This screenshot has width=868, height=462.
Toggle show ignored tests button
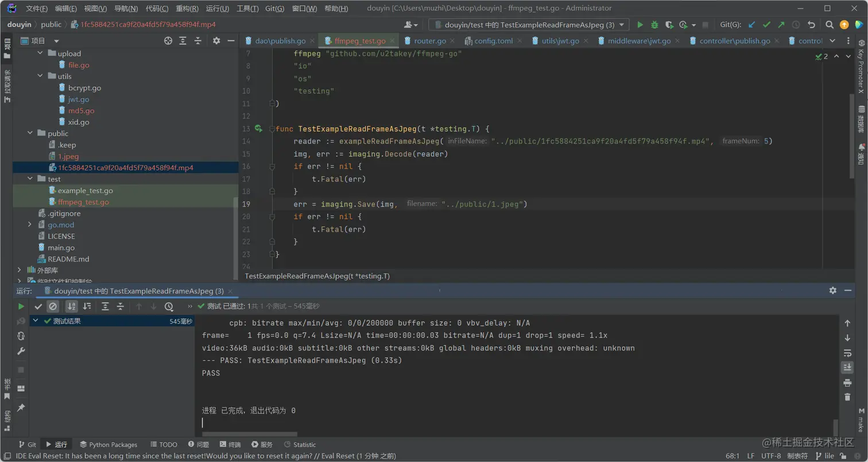(x=53, y=307)
